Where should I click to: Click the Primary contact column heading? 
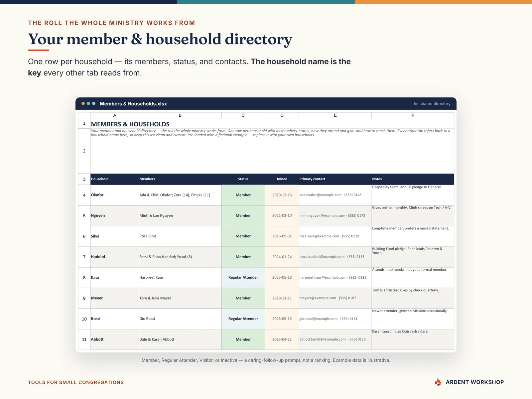click(x=335, y=179)
